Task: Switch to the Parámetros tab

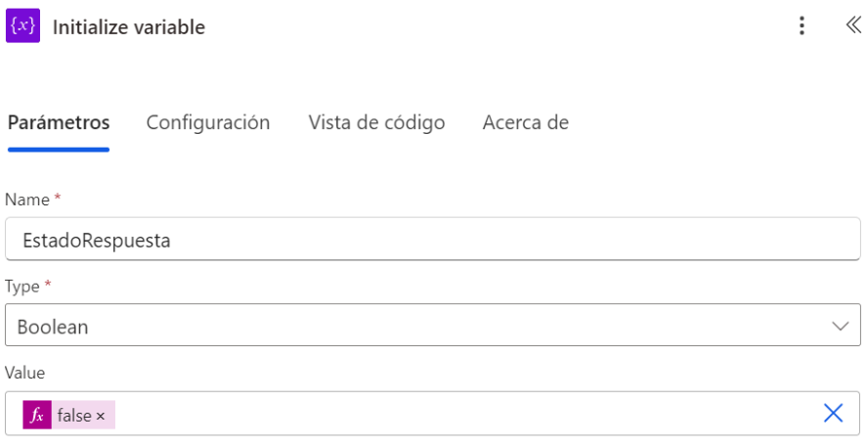Action: pos(59,123)
